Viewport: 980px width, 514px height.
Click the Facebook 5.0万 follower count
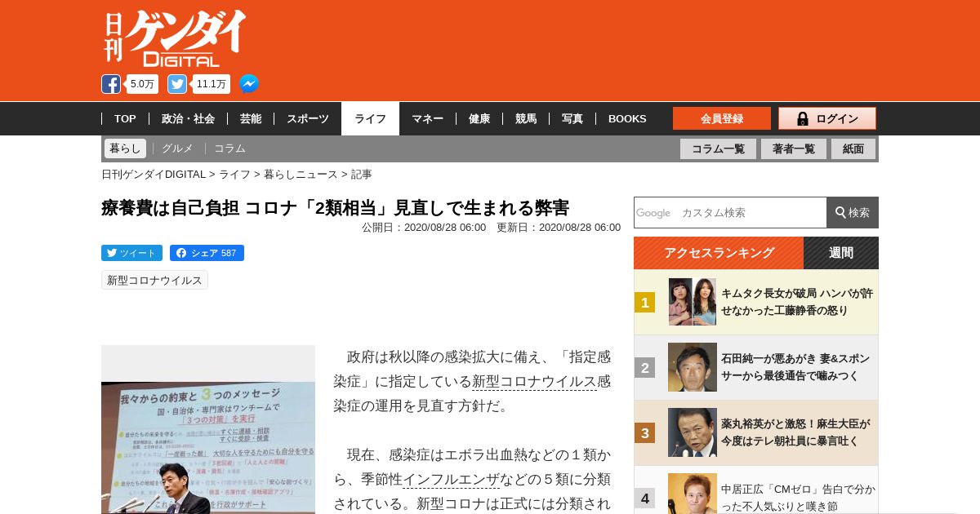point(143,84)
